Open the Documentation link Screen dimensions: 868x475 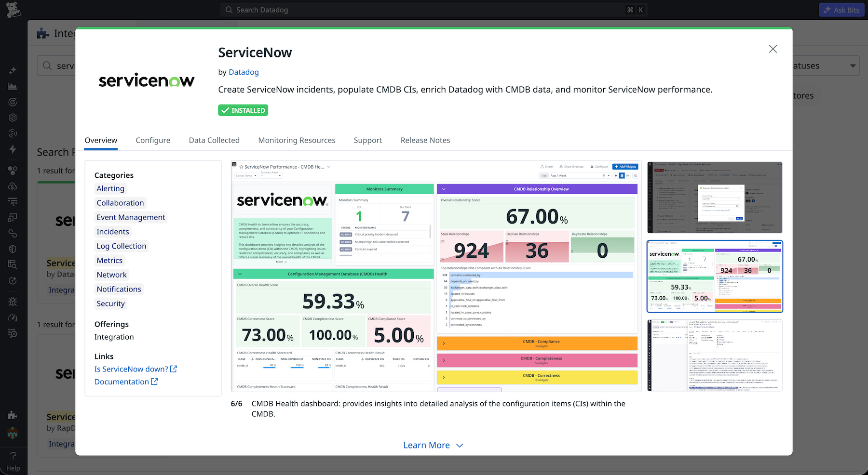(126, 382)
